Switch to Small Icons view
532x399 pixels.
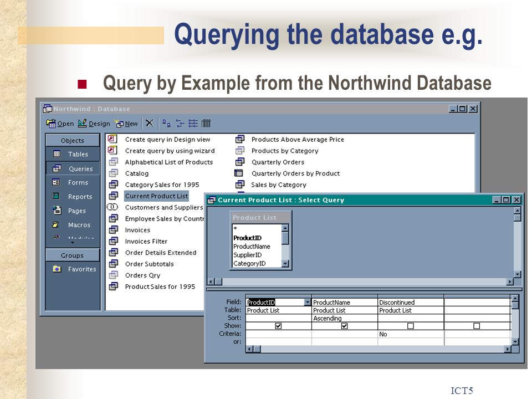pyautogui.click(x=180, y=123)
